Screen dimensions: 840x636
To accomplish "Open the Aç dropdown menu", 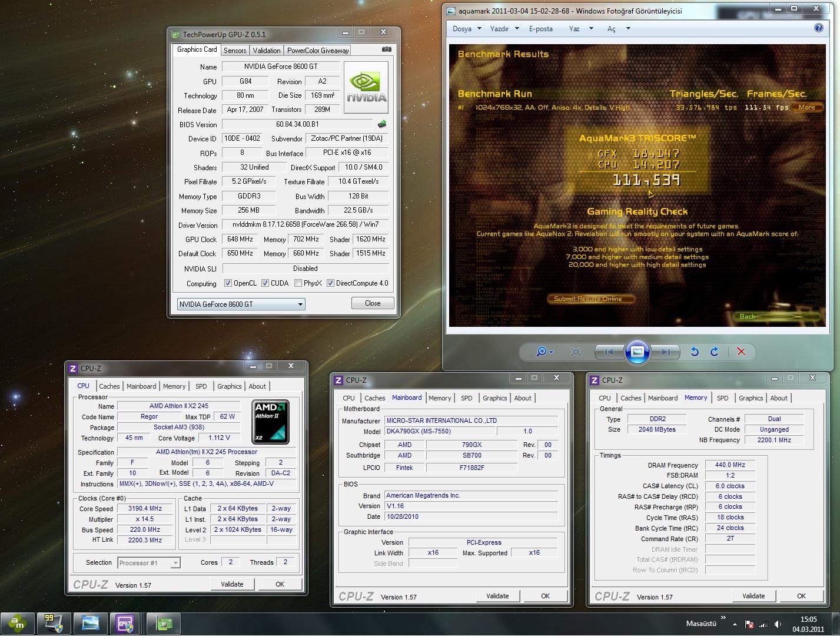I will (x=618, y=28).
